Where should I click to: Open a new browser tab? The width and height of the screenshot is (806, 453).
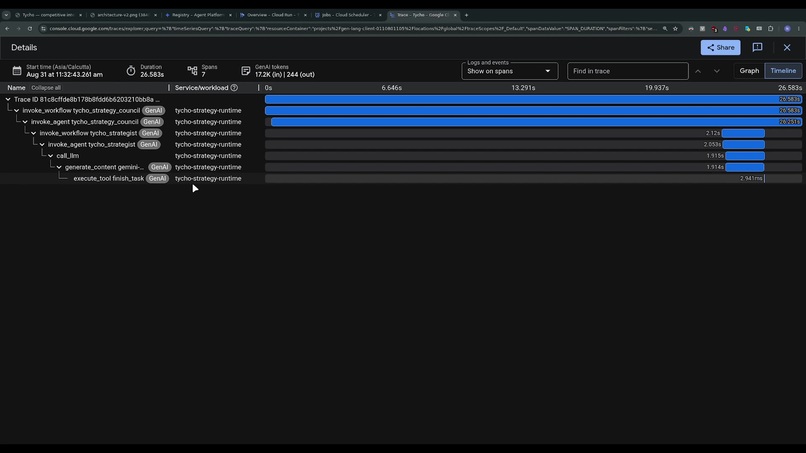click(466, 15)
